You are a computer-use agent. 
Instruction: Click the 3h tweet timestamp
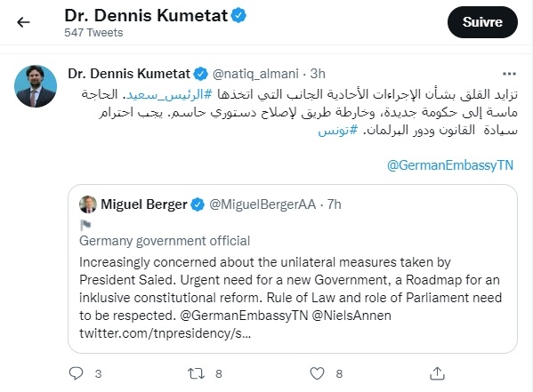318,74
